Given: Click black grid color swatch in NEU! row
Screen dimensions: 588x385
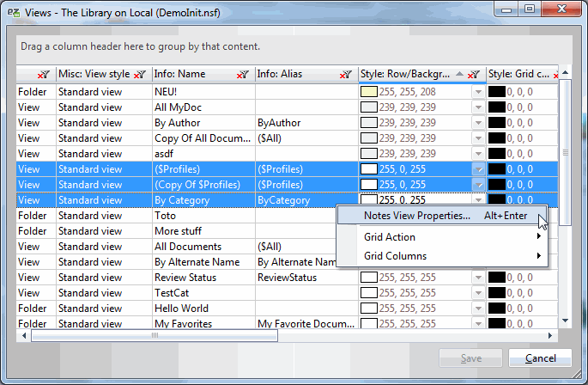Looking at the screenshot, I should click(x=496, y=91).
